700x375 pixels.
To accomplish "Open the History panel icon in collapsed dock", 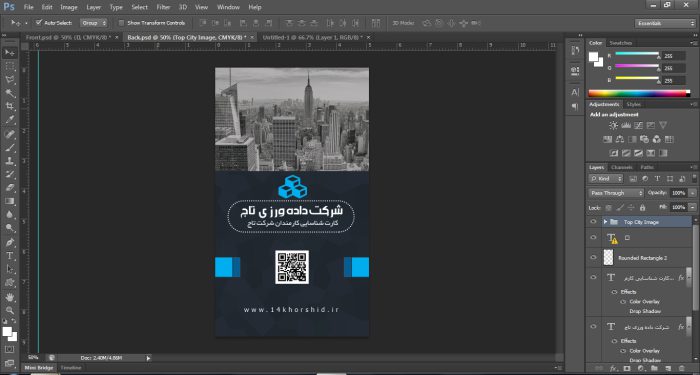I will click(575, 50).
